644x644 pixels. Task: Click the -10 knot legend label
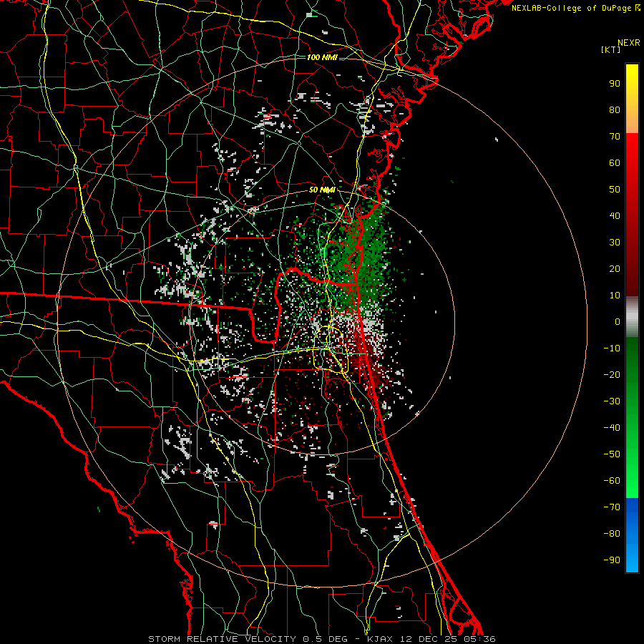pyautogui.click(x=612, y=348)
